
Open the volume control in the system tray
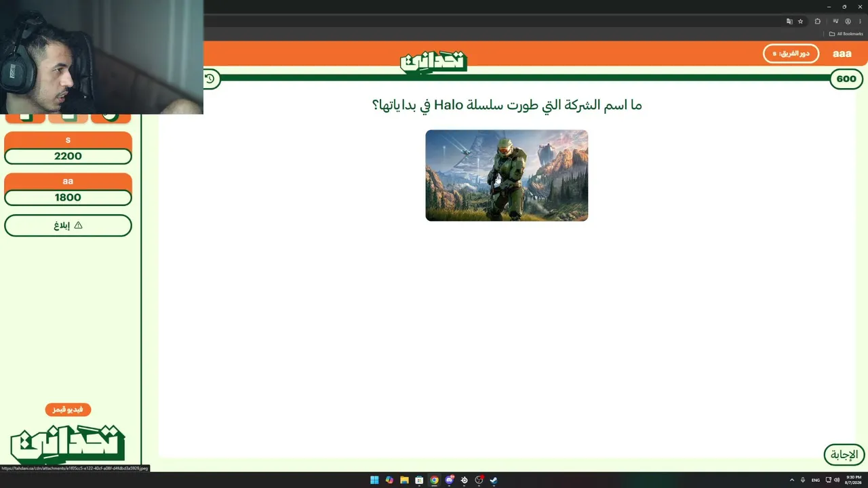click(x=837, y=480)
